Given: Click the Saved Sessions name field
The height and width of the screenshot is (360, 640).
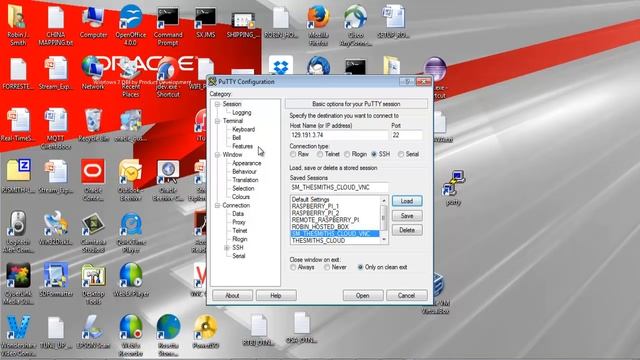Looking at the screenshot, I should tap(339, 187).
